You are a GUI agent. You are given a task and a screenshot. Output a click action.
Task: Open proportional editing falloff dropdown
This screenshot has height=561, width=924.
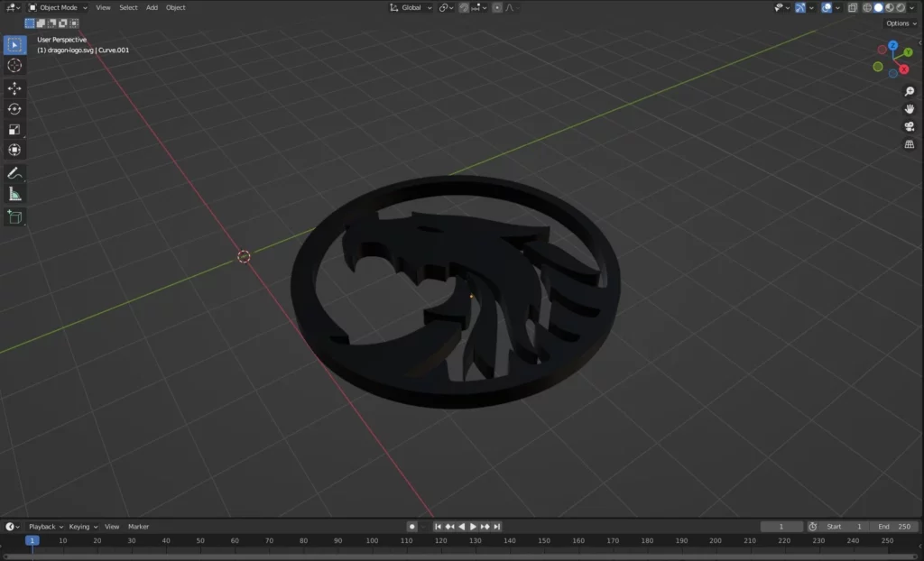(513, 7)
